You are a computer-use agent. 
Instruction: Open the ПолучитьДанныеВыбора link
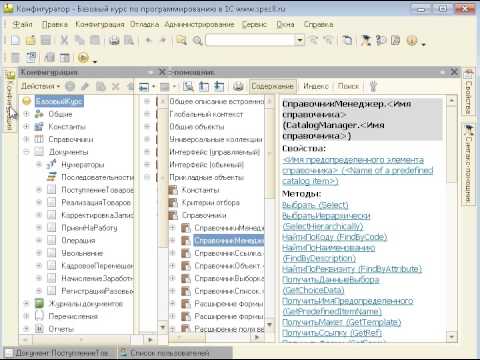(x=331, y=285)
